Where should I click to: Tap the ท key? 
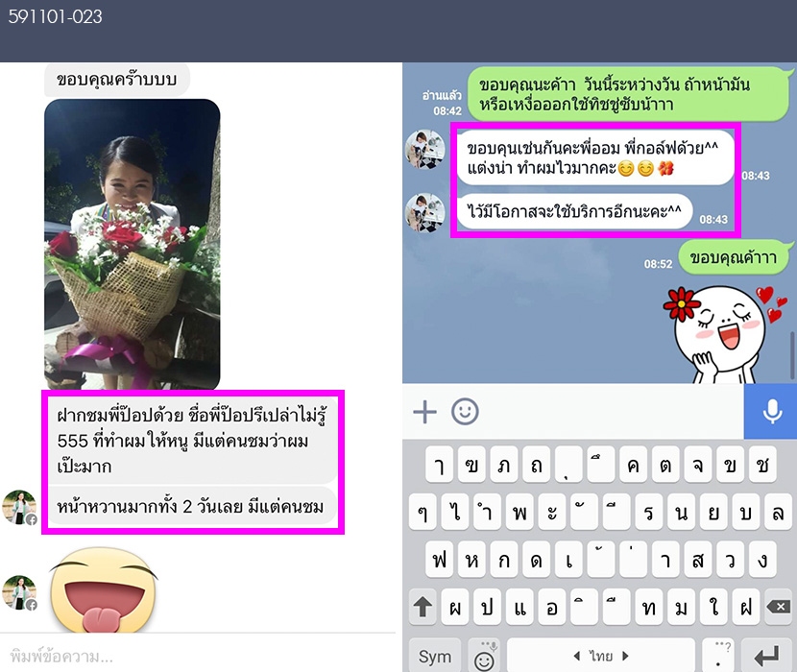coord(649,607)
